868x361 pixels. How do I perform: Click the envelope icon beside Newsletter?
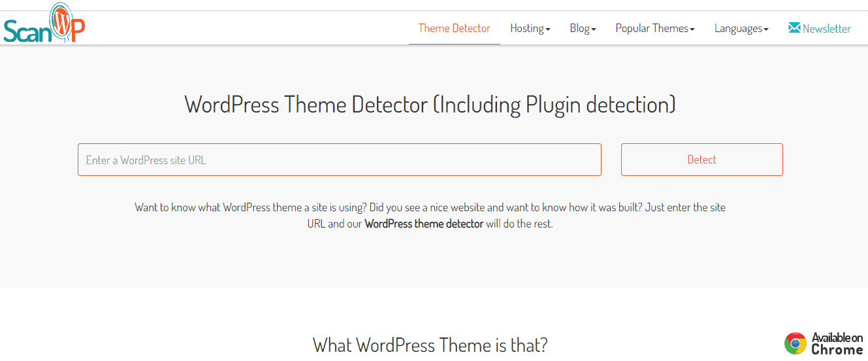pos(794,28)
